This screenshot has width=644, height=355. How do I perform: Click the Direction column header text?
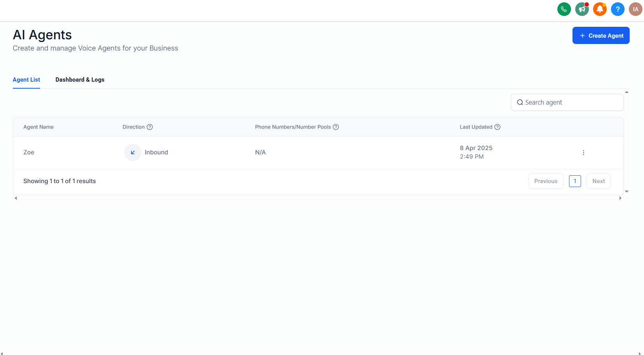click(x=134, y=127)
